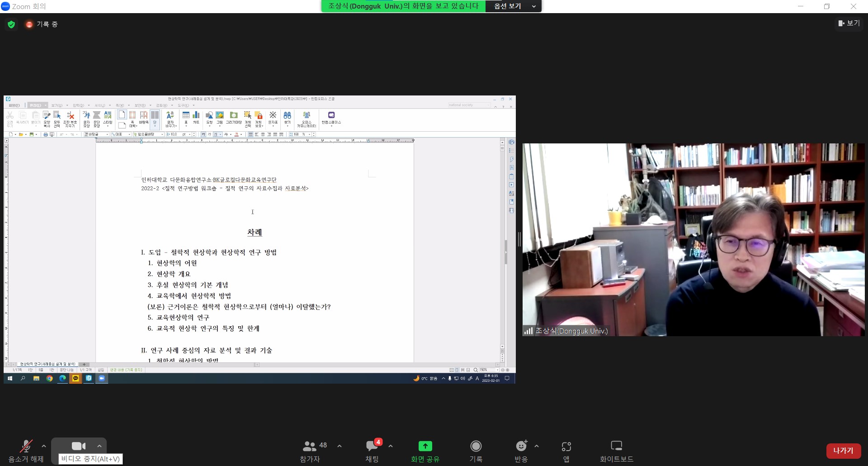This screenshot has height=466, width=868.
Task: Click the Zoom encryption shield icon
Action: (x=11, y=24)
